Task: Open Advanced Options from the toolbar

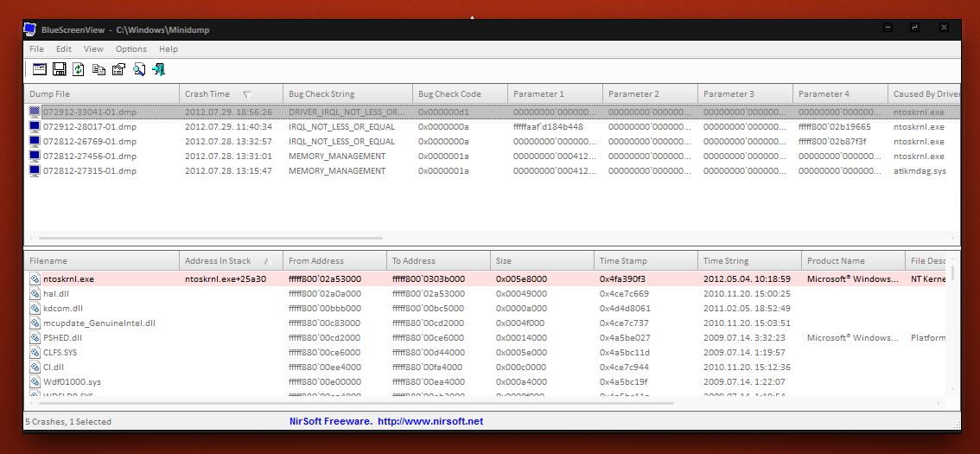Action: click(x=40, y=69)
